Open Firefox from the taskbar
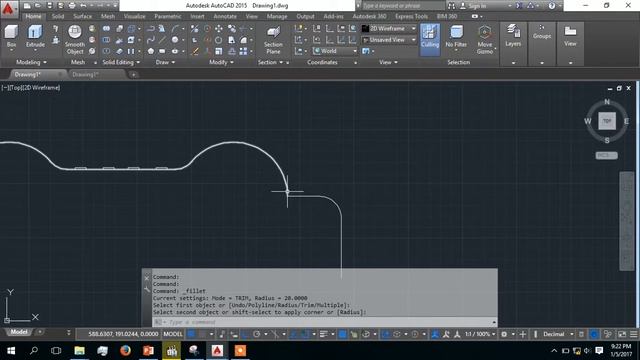The height and width of the screenshot is (360, 640). 125,351
